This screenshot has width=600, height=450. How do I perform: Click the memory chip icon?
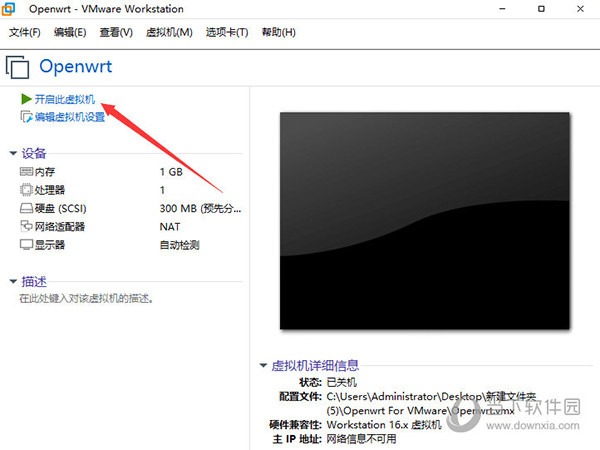(x=26, y=171)
